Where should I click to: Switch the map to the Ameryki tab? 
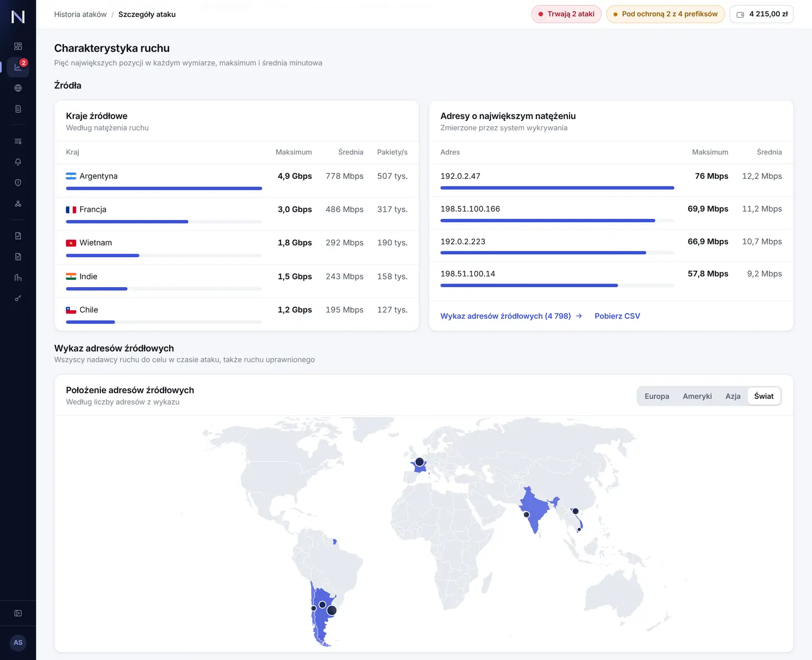[698, 396]
